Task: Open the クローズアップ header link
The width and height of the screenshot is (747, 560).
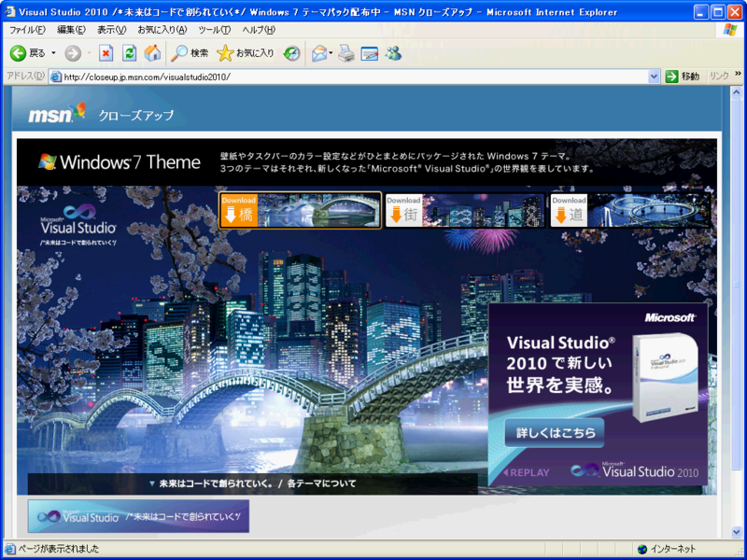Action: (x=135, y=115)
